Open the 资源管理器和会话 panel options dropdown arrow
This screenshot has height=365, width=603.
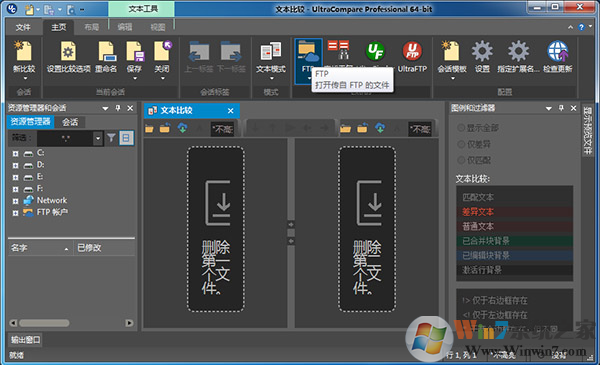point(105,108)
